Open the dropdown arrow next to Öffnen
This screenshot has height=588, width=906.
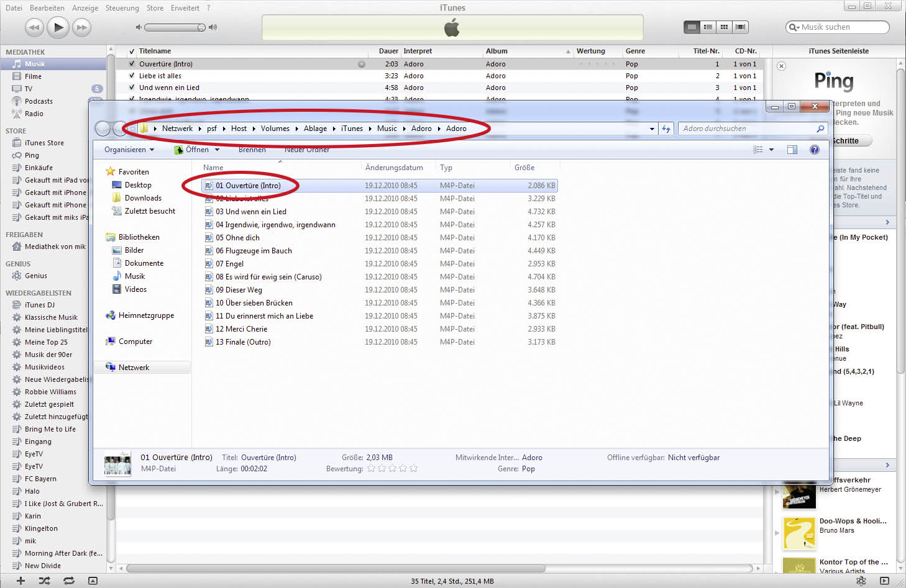(x=217, y=150)
